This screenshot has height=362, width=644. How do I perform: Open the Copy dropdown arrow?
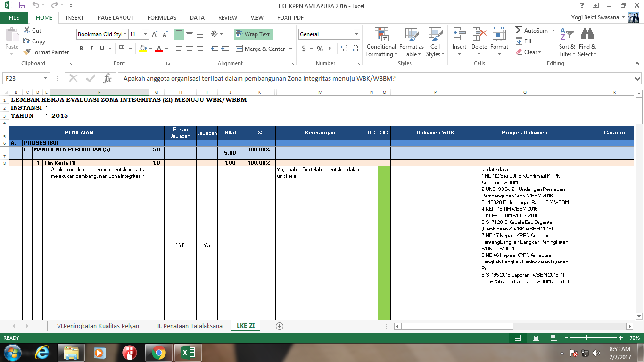click(x=51, y=41)
